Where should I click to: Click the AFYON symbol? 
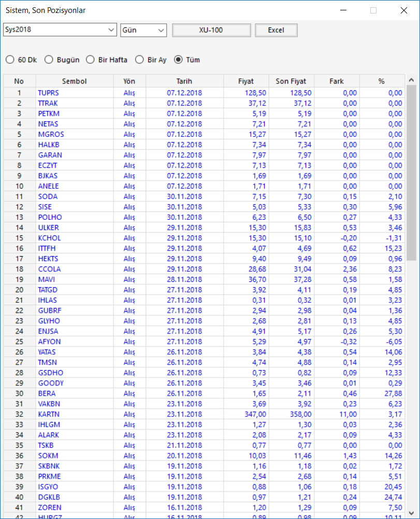49,342
